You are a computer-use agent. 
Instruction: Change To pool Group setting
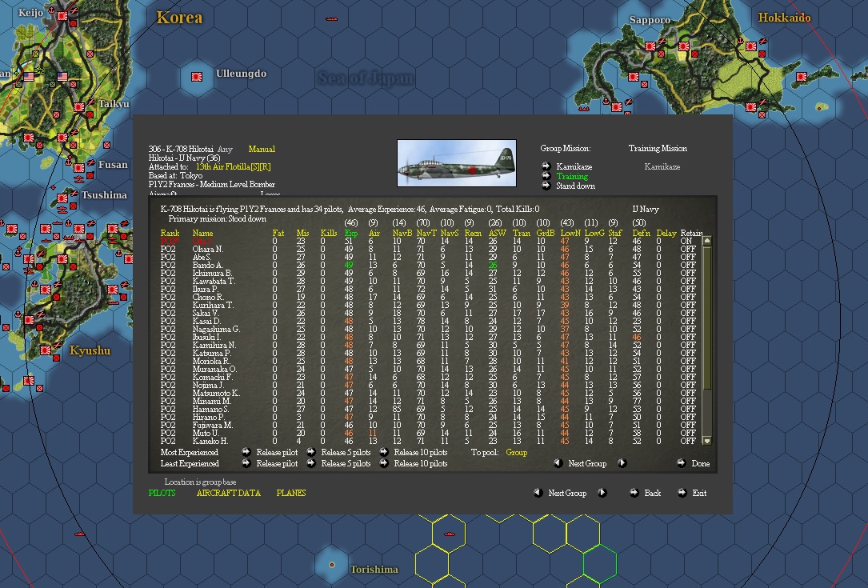pyautogui.click(x=517, y=452)
